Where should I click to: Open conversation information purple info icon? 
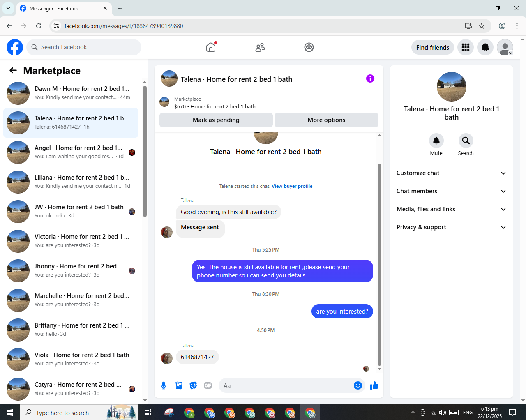370,78
